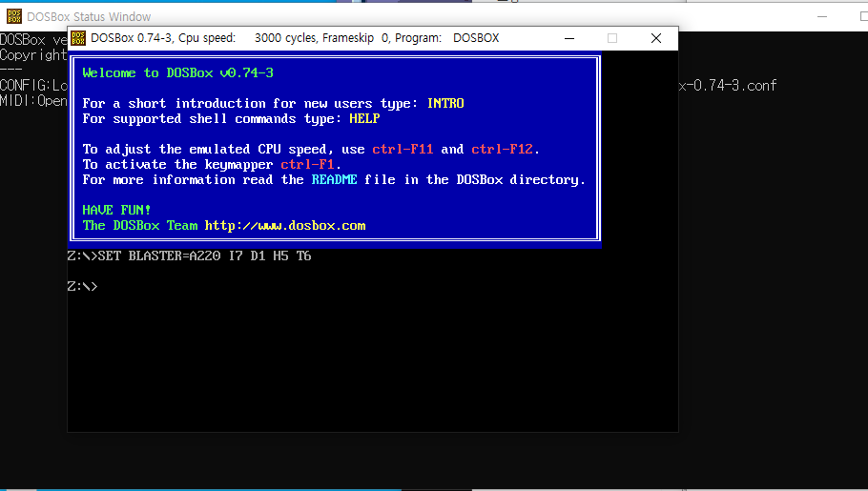Click the yellow INTRO command text
868x491 pixels.
[445, 104]
